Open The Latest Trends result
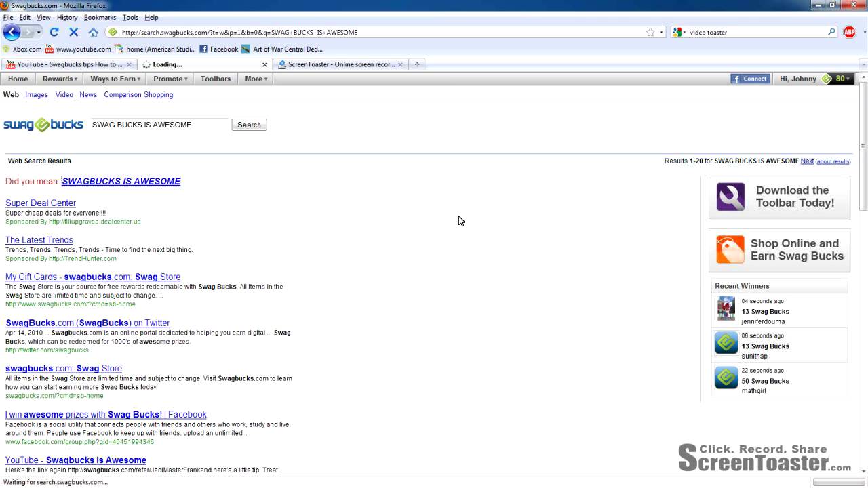Image resolution: width=868 pixels, height=488 pixels. [39, 240]
